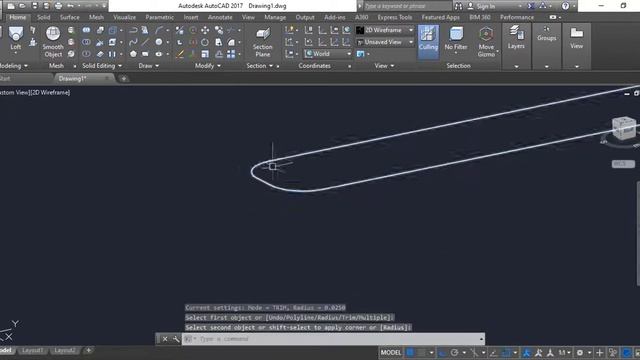Switch to the Annotate ribbon tab
The width and height of the screenshot is (640, 360).
(220, 17)
